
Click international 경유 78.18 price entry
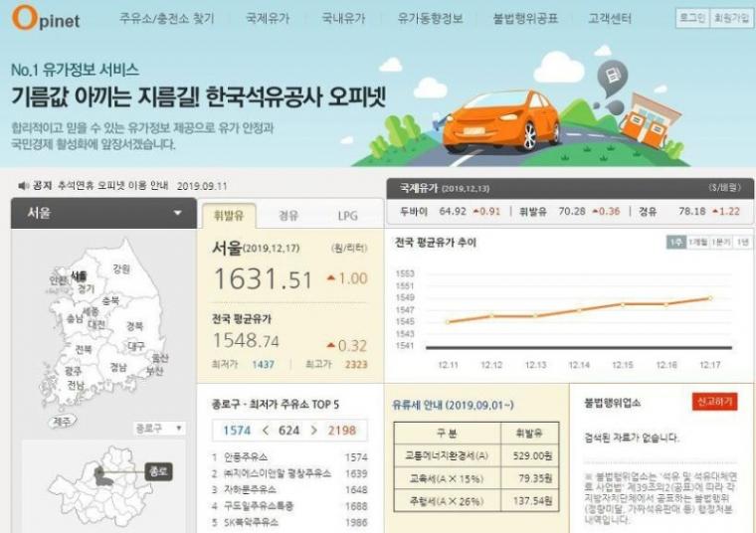pyautogui.click(x=689, y=211)
